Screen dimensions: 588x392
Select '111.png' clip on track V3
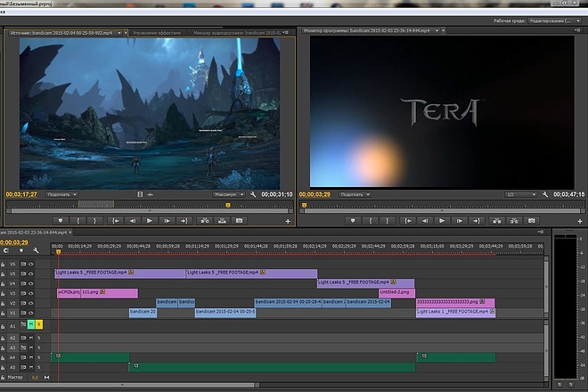click(109, 293)
